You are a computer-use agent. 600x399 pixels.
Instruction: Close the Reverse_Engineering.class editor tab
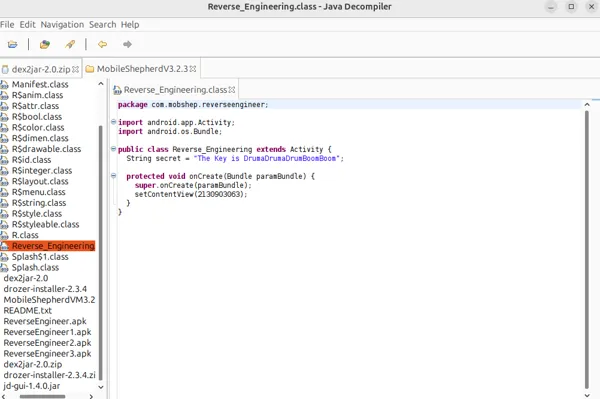click(232, 90)
